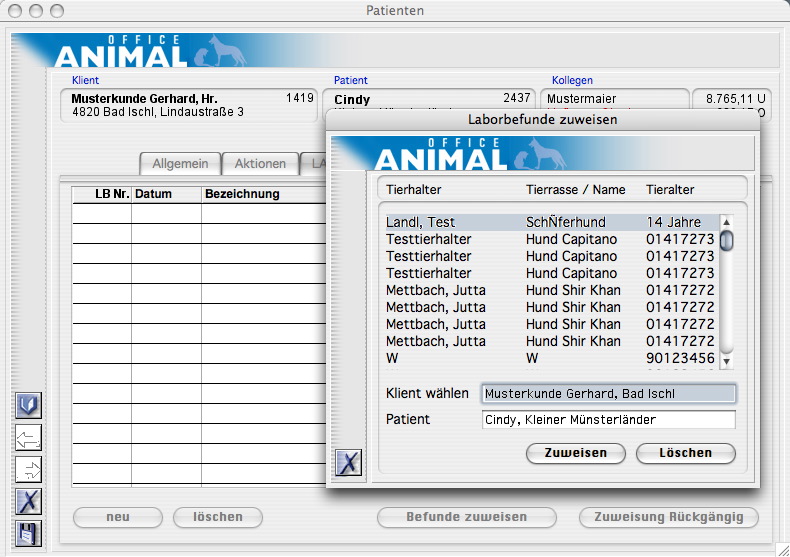Close dialog with its X icon

pos(349,463)
